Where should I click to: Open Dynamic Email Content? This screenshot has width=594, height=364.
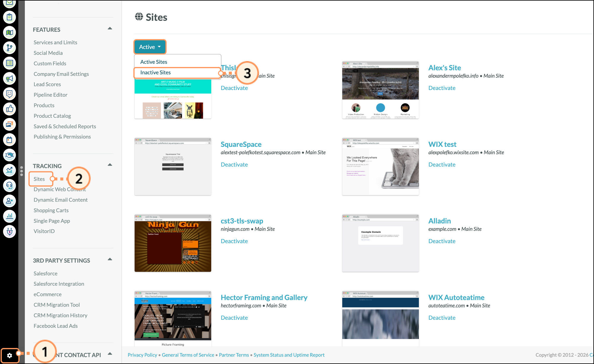click(x=60, y=200)
